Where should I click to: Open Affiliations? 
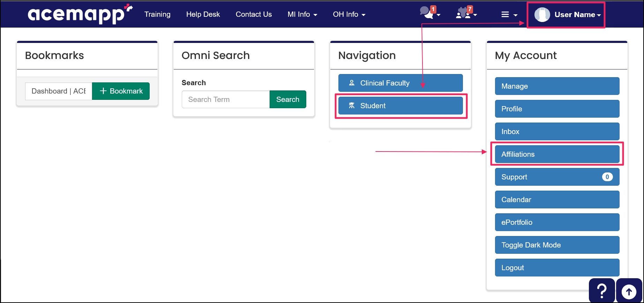tap(557, 154)
